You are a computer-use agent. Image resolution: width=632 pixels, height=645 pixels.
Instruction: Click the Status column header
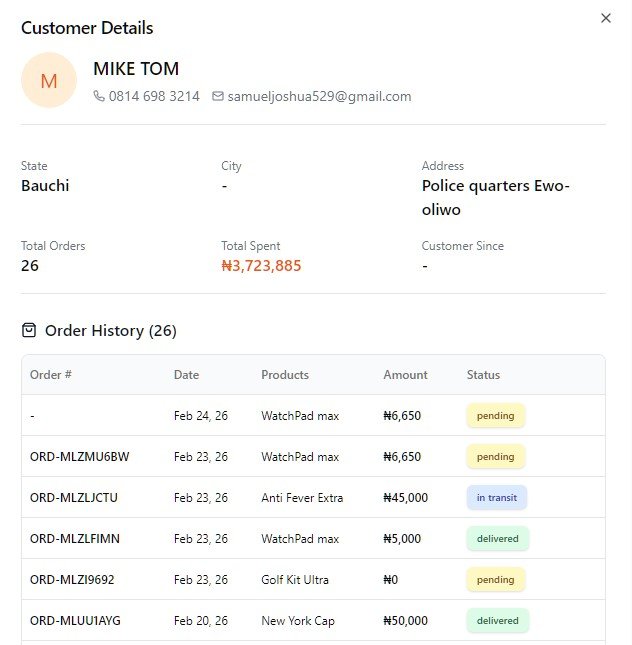click(x=483, y=375)
